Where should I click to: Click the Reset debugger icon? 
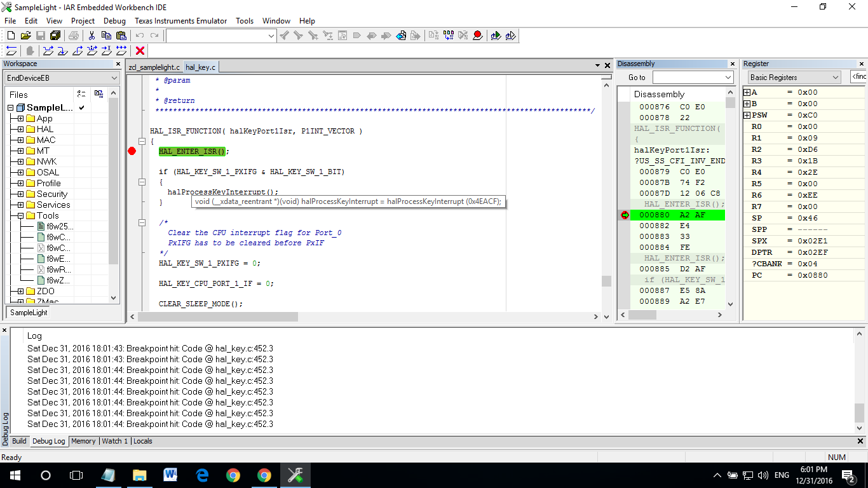click(x=11, y=51)
